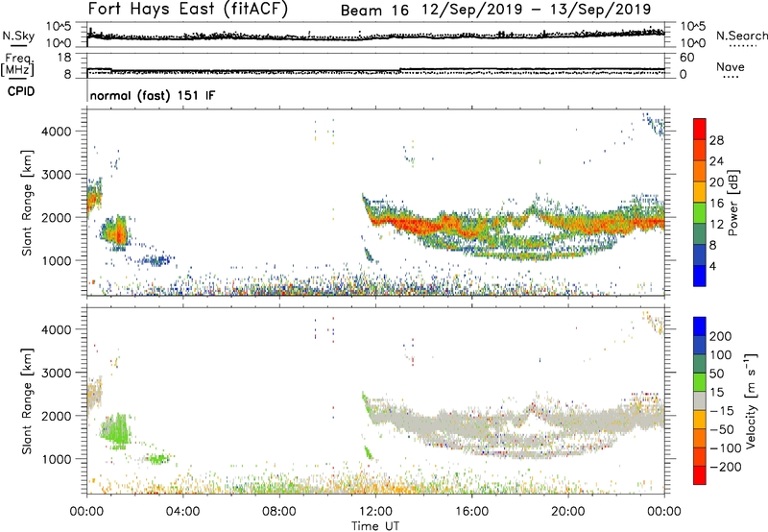Click the '18' tick on frequency axis
Screen dimensions: 768x532
point(64,58)
